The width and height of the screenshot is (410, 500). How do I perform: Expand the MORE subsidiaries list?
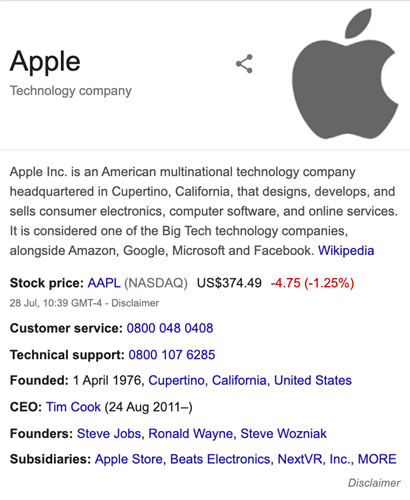[x=377, y=459]
